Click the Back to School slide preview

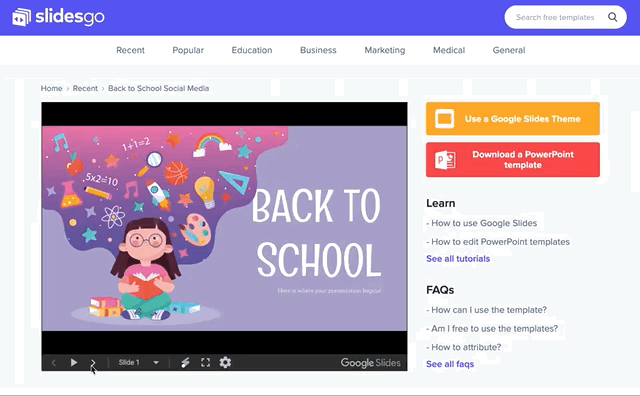[224, 229]
